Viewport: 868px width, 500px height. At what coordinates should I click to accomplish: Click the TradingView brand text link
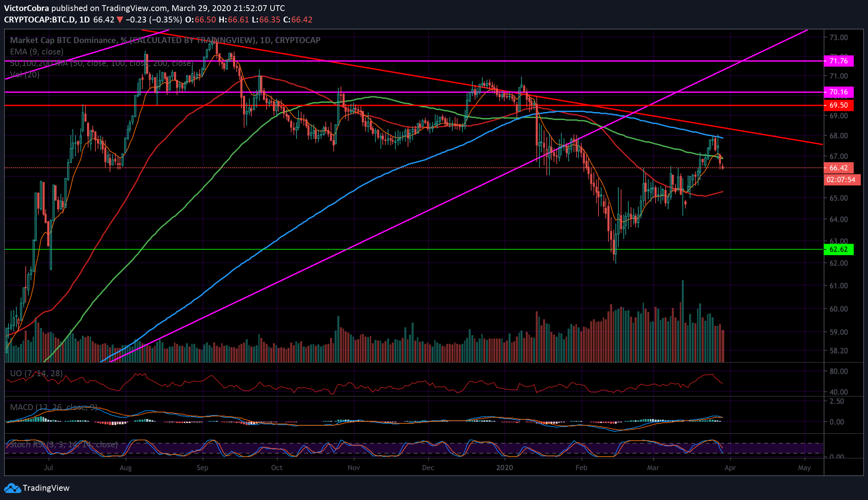(46, 488)
